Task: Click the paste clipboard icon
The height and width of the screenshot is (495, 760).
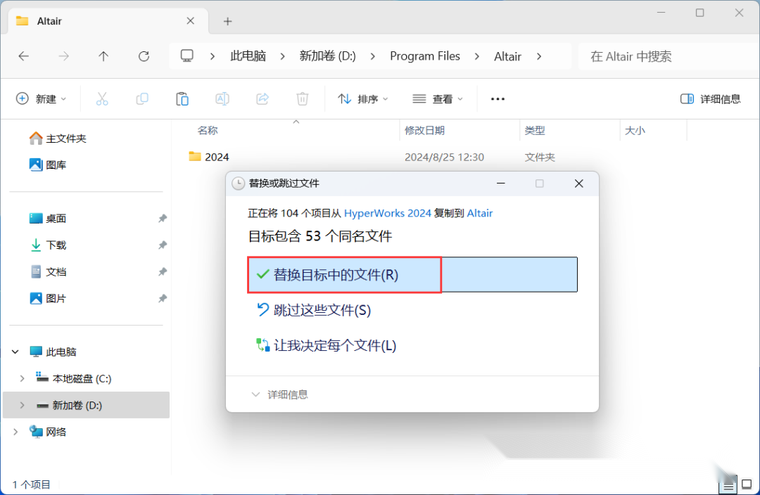Action: tap(182, 99)
